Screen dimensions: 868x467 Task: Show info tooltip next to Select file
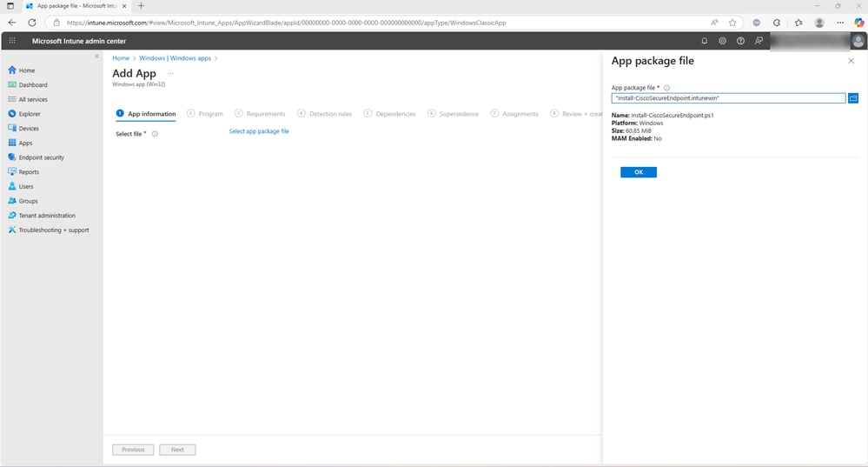point(155,134)
